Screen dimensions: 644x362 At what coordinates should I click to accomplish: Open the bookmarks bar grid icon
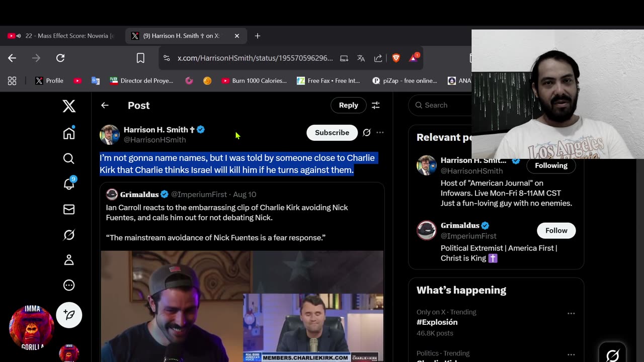pyautogui.click(x=12, y=81)
